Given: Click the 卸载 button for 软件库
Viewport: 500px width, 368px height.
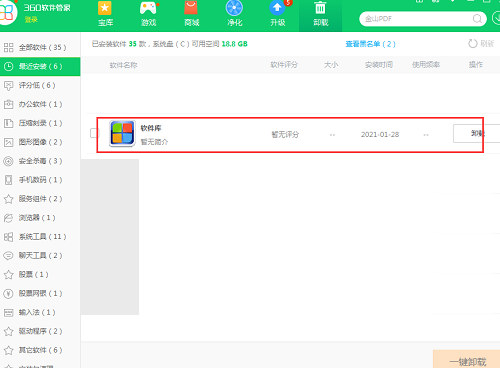Looking at the screenshot, I should point(477,133).
